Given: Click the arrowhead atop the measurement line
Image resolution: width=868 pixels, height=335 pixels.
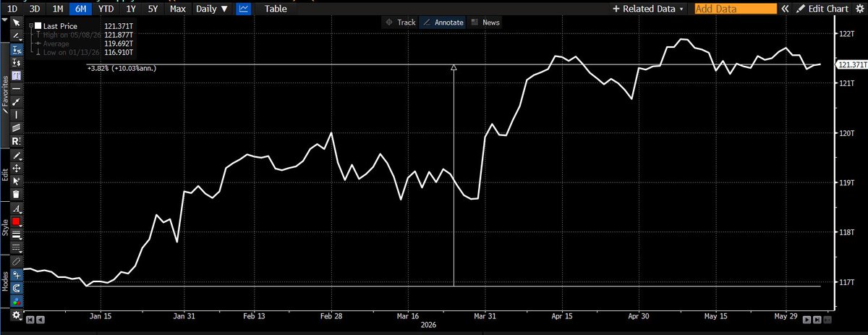Looking at the screenshot, I should pos(454,68).
